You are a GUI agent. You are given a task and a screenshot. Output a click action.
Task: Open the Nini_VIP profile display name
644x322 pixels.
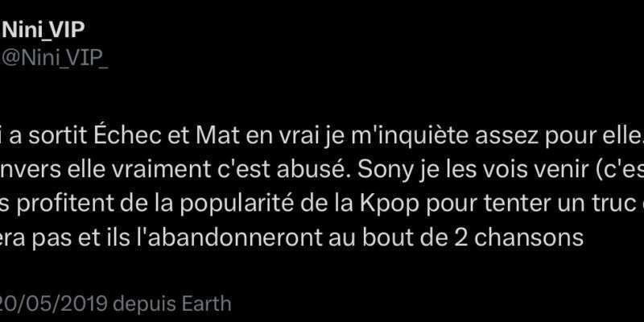[x=43, y=31]
